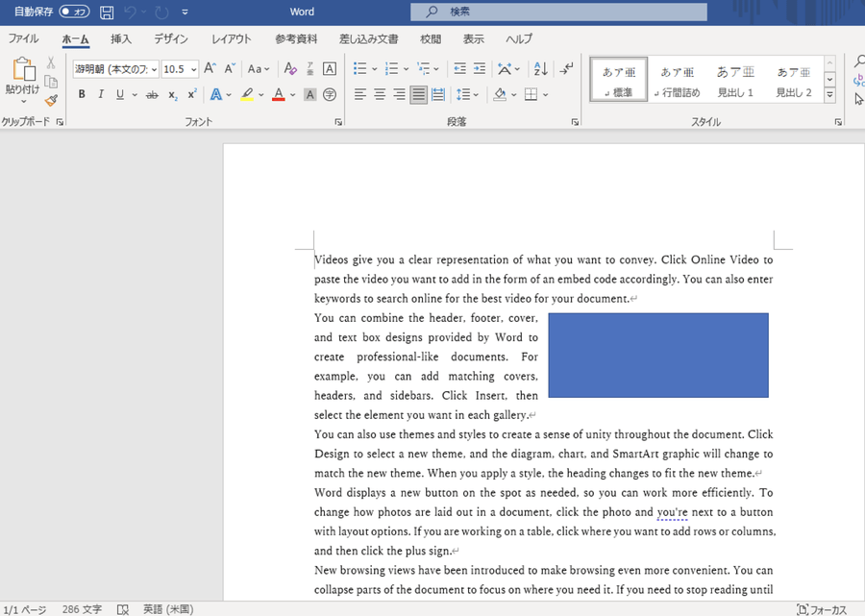Screen dimensions: 865x616
Task: Toggle italic formatting
Action: click(100, 95)
